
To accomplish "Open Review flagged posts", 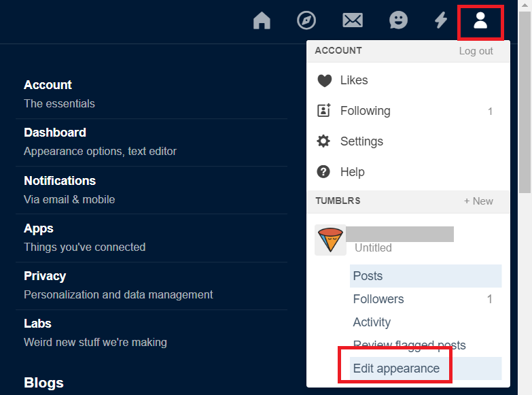I will tap(425, 345).
